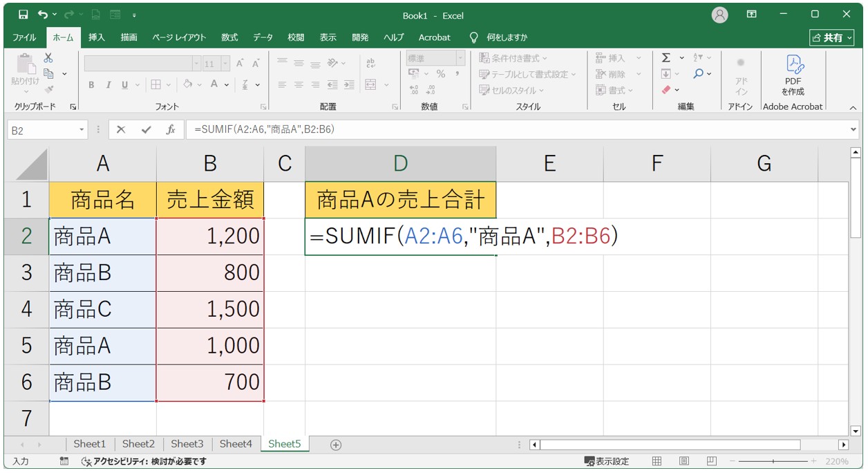
Task: Switch to Normal view in status bar
Action: 657,461
